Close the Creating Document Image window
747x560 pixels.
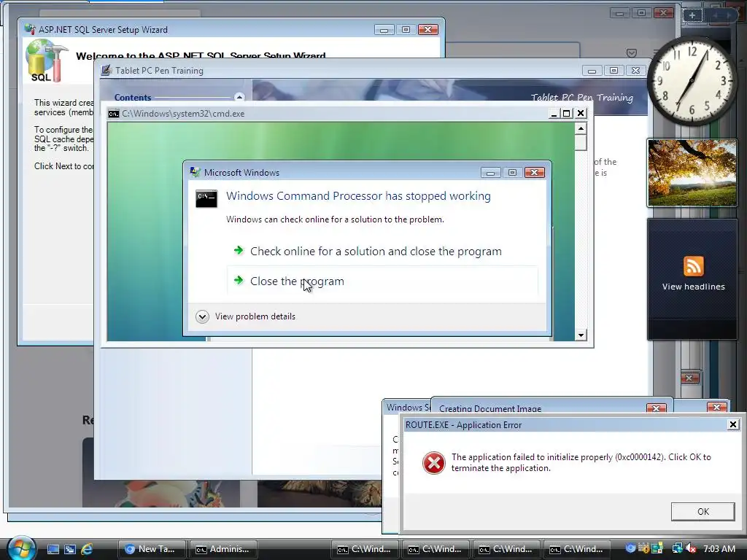pyautogui.click(x=656, y=408)
